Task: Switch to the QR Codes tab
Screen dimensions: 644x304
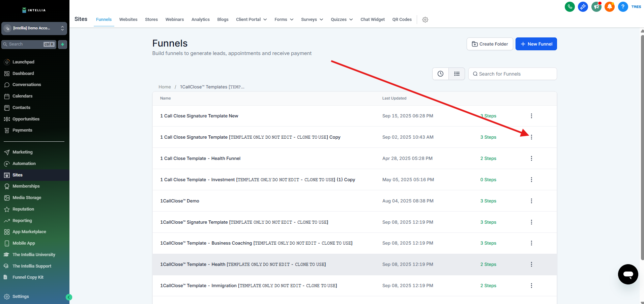Action: pos(402,20)
